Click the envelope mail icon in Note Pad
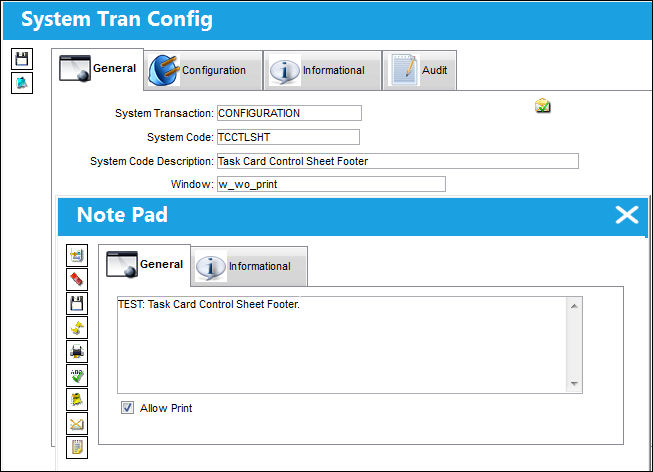 (x=77, y=423)
